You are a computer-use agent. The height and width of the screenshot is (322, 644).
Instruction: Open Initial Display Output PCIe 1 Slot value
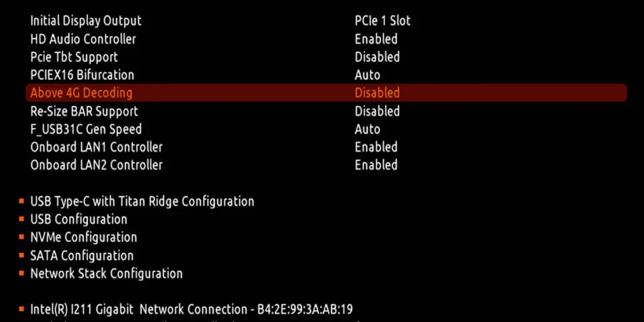click(x=382, y=21)
